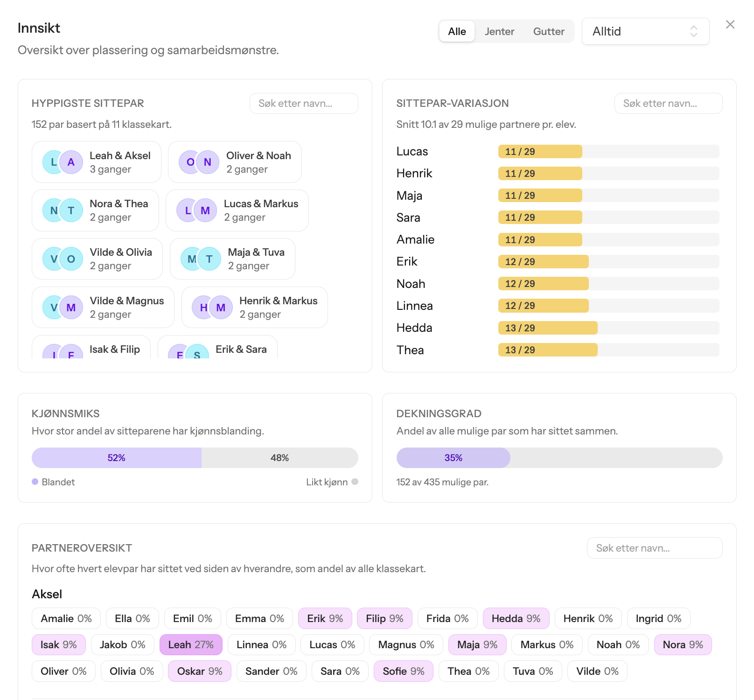The height and width of the screenshot is (700, 754).
Task: Click the Maja & Tuva pair card
Action: coord(232,259)
